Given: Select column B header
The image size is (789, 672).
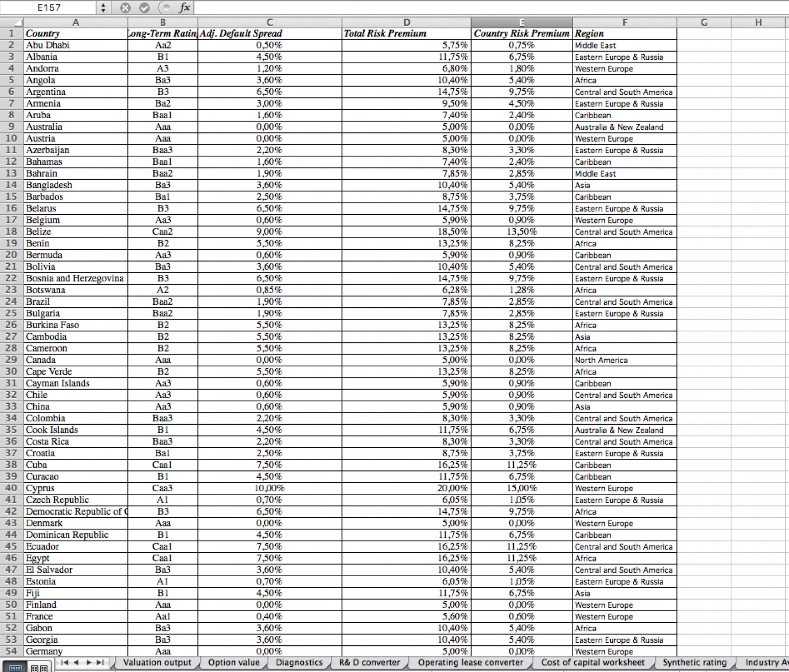Looking at the screenshot, I should [x=163, y=23].
